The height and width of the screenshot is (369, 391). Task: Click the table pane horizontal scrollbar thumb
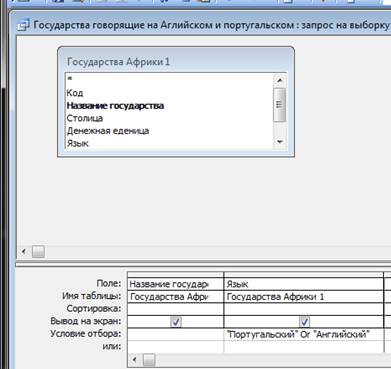tap(38, 252)
